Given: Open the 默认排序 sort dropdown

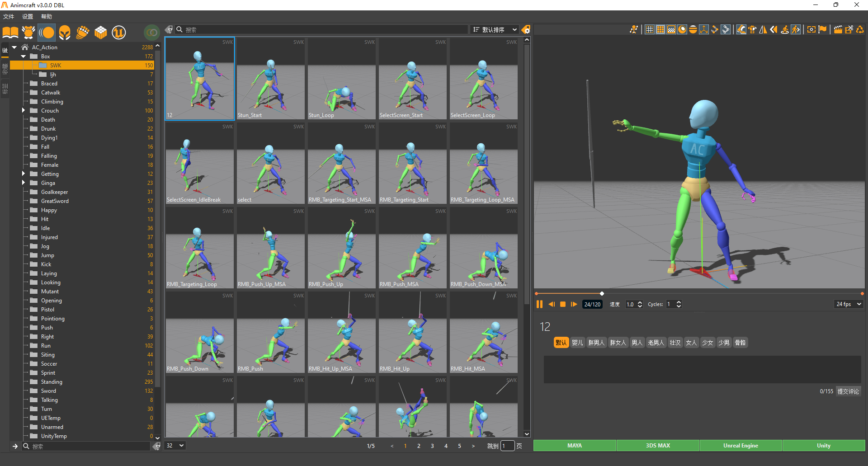Looking at the screenshot, I should coord(495,30).
